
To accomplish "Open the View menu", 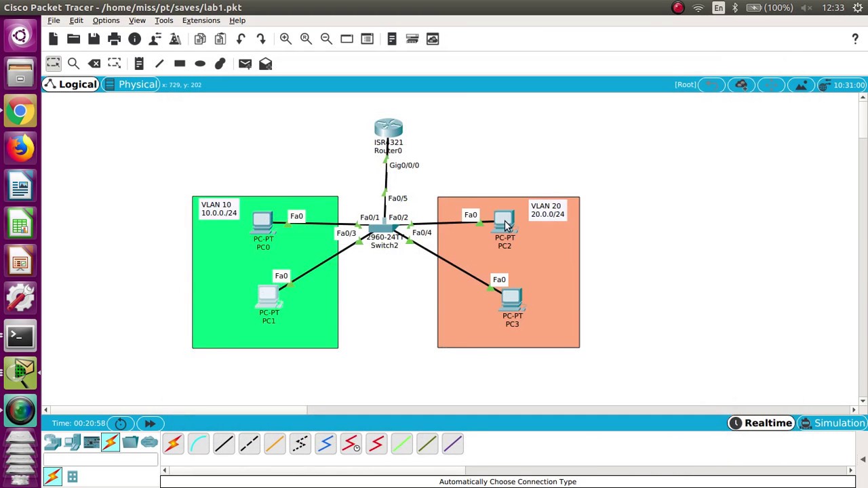I will click(137, 20).
